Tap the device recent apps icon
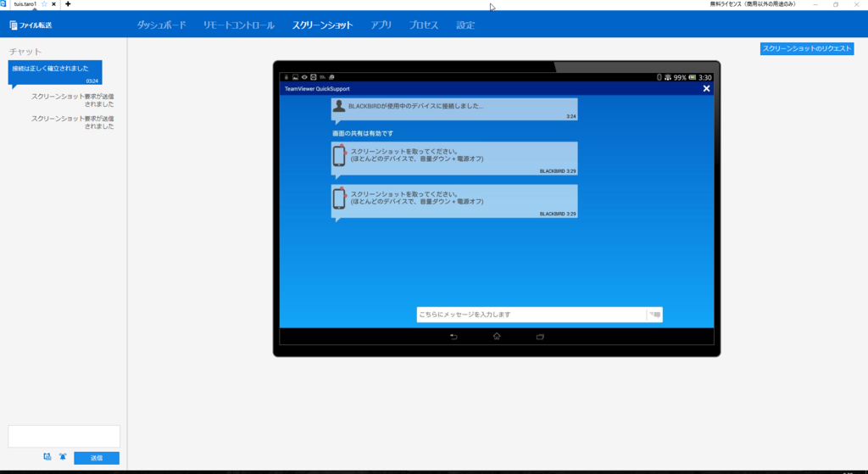This screenshot has height=474, width=868. coord(540,337)
